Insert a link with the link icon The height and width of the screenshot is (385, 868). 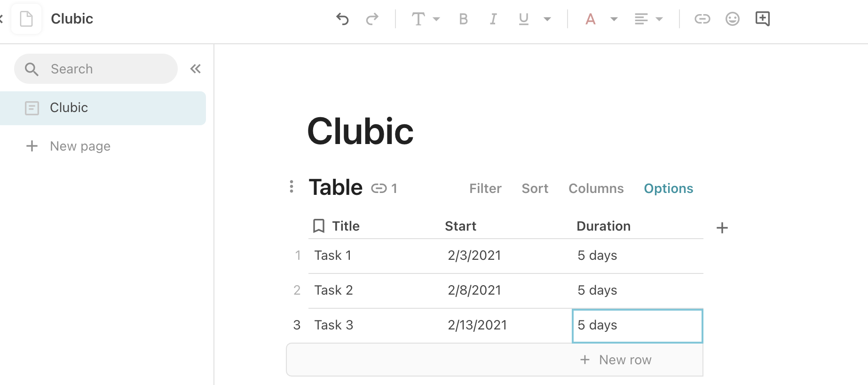(x=702, y=19)
